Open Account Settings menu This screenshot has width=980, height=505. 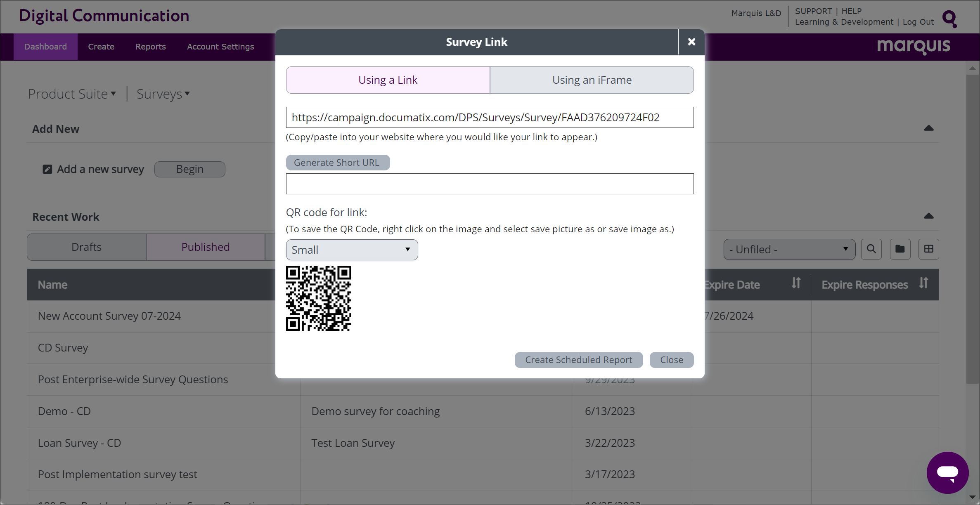point(220,47)
